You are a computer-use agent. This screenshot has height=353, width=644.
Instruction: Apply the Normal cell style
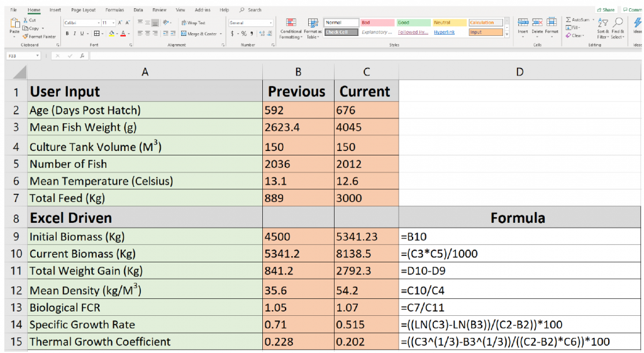341,23
